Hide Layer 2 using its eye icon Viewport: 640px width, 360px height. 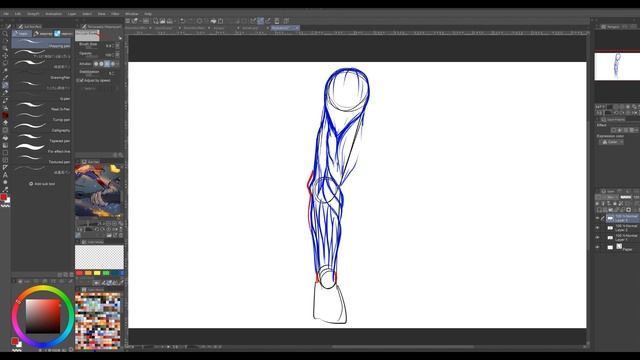point(597,228)
